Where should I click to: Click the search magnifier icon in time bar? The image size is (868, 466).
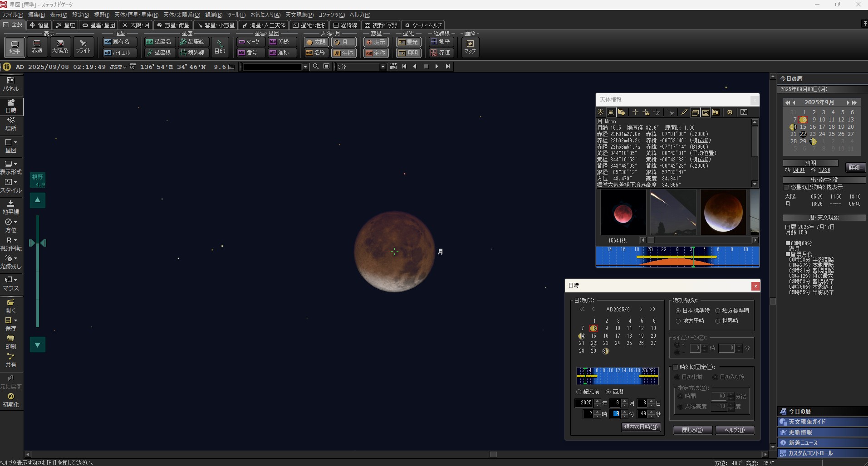coord(316,67)
